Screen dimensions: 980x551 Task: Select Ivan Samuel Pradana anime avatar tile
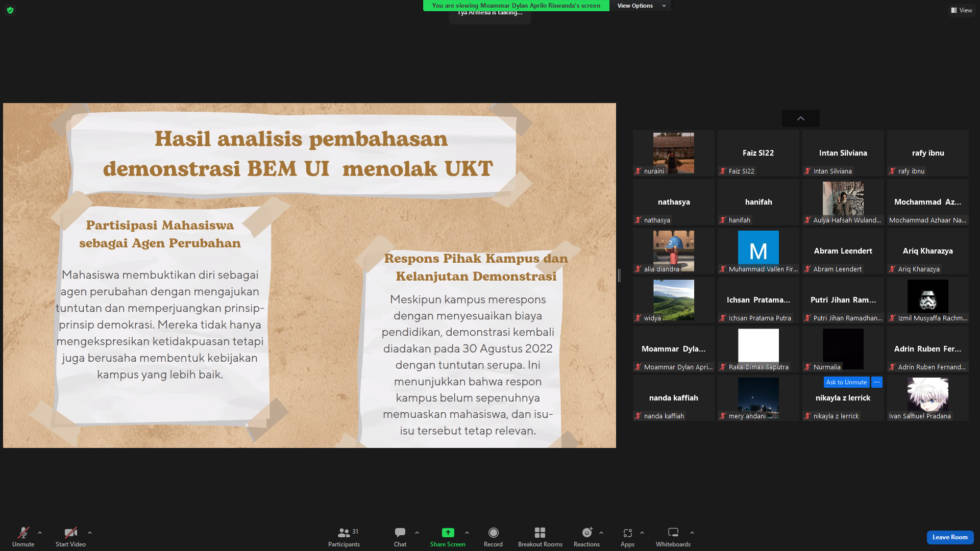928,398
